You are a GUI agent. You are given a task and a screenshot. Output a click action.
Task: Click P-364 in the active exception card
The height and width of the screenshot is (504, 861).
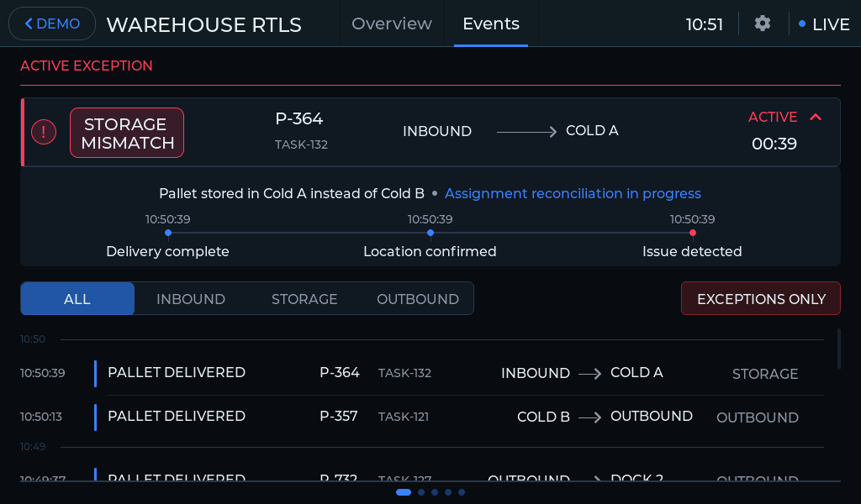tap(299, 118)
